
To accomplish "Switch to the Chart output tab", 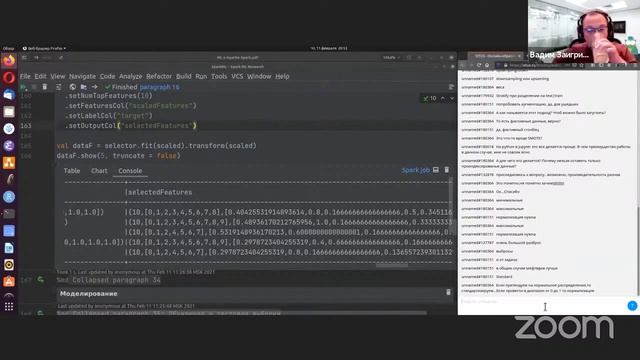I will pyautogui.click(x=99, y=171).
